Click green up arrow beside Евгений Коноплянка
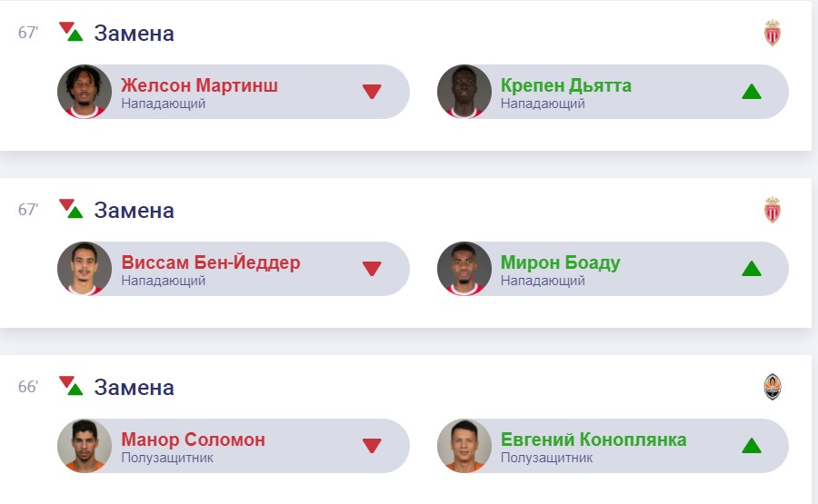818x504 pixels. [751, 446]
